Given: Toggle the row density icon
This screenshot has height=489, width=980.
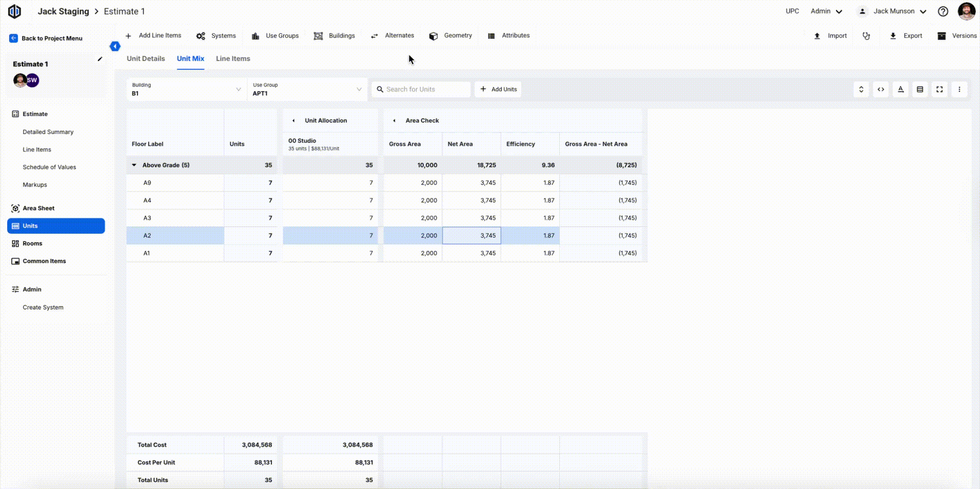Looking at the screenshot, I should pyautogui.click(x=920, y=89).
